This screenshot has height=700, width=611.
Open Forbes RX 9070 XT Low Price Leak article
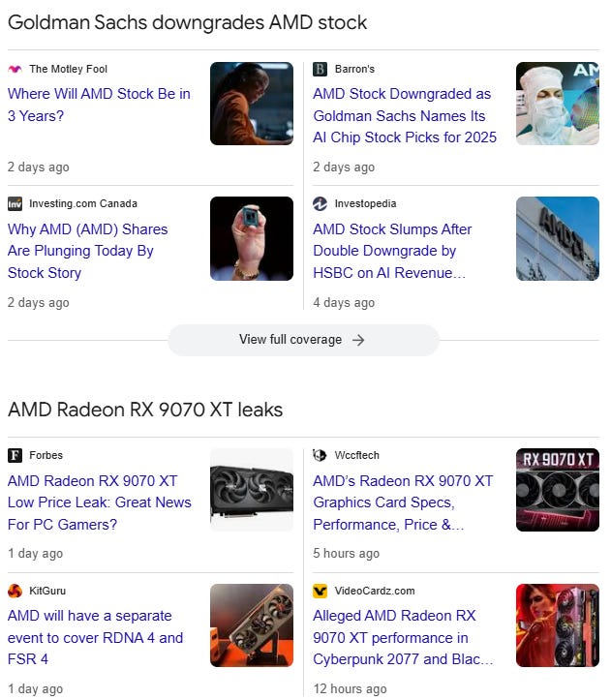coord(99,502)
